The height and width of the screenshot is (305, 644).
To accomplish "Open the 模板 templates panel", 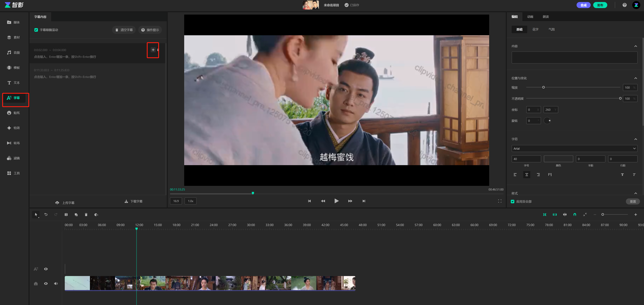I will click(13, 67).
